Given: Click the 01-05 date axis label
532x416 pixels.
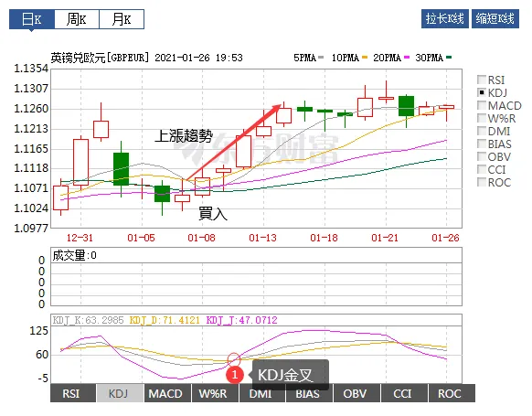Looking at the screenshot, I should pos(141,238).
